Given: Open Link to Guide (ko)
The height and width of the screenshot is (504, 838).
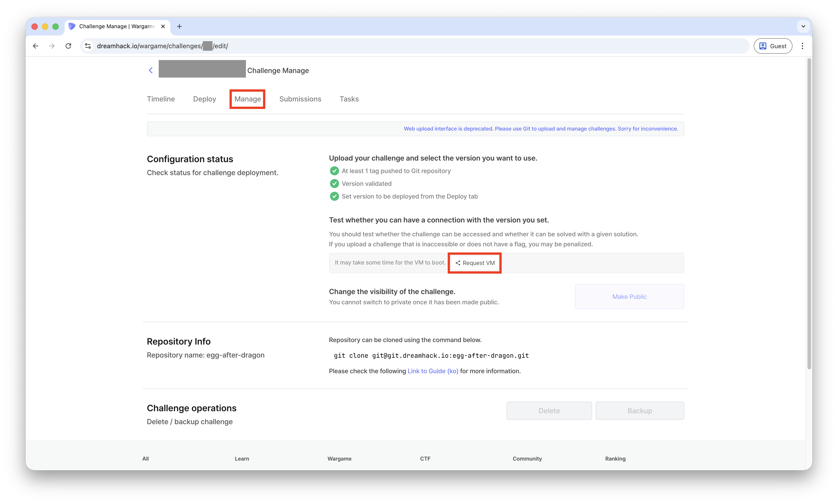Looking at the screenshot, I should 433,371.
